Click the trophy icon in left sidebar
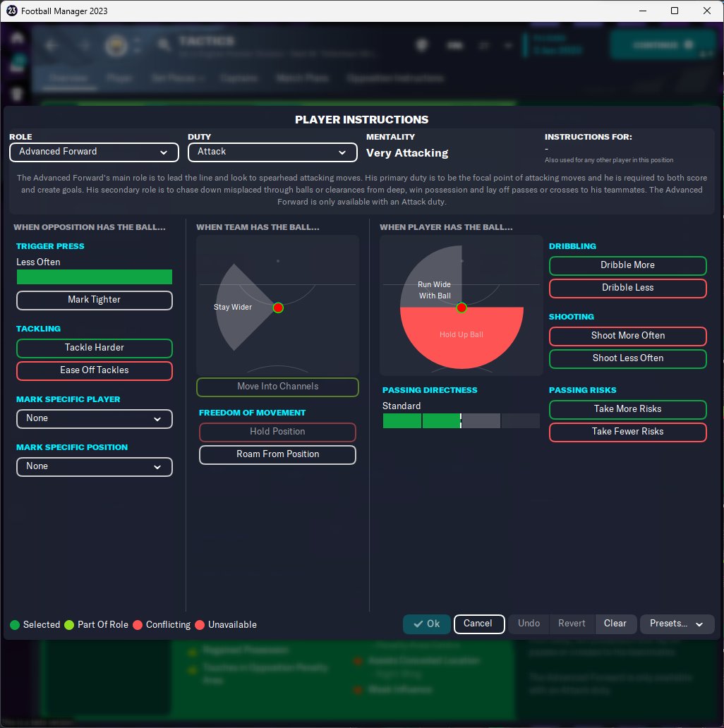This screenshot has height=728, width=724. pyautogui.click(x=17, y=95)
